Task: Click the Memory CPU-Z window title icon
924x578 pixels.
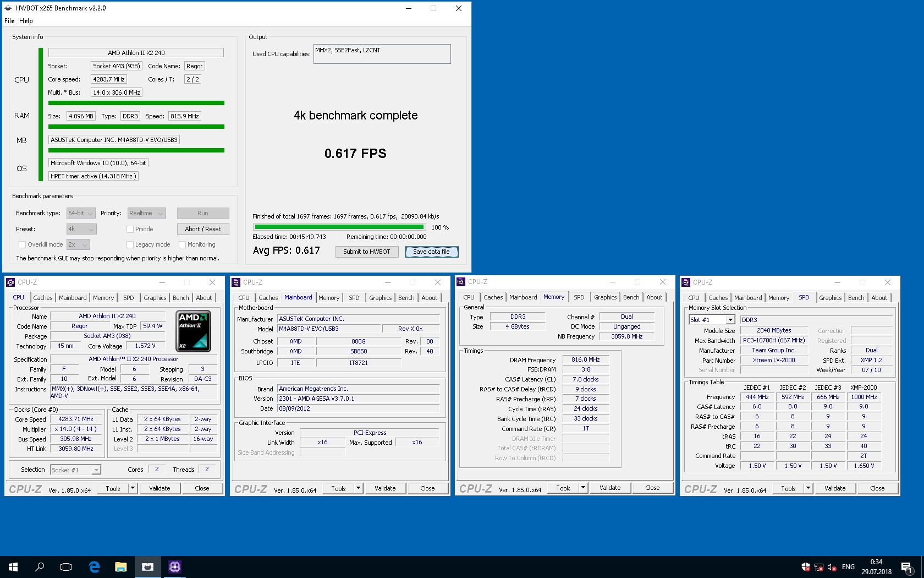Action: click(461, 282)
